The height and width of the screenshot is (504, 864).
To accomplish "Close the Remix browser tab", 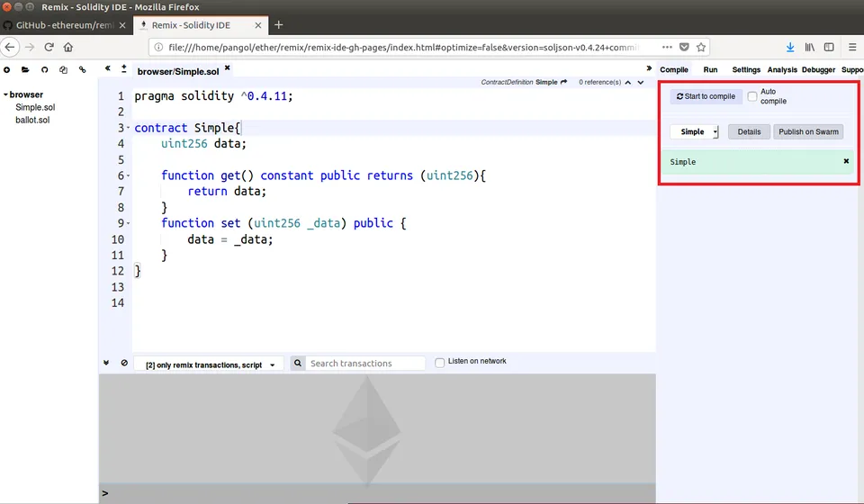I will coord(258,25).
